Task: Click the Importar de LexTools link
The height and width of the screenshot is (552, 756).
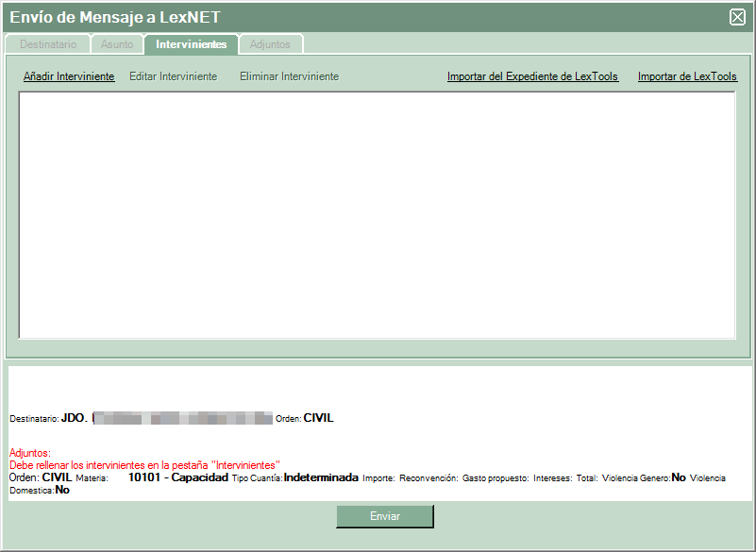Action: click(687, 76)
